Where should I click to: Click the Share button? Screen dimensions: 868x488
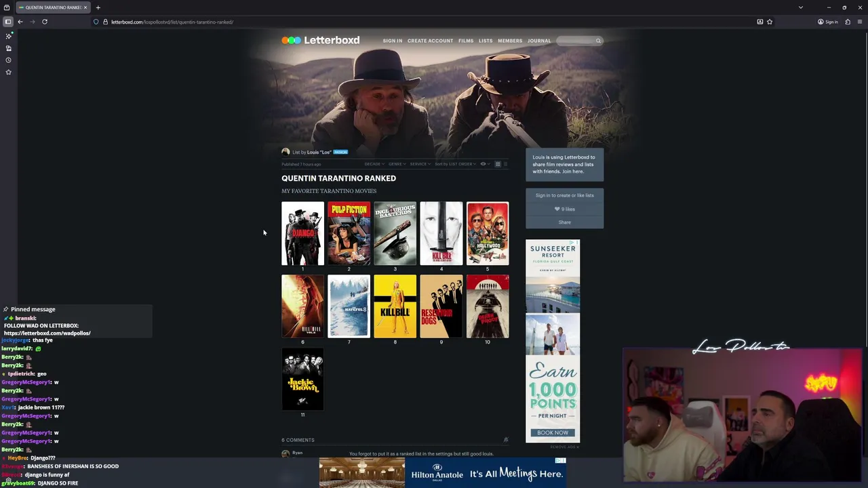(564, 222)
